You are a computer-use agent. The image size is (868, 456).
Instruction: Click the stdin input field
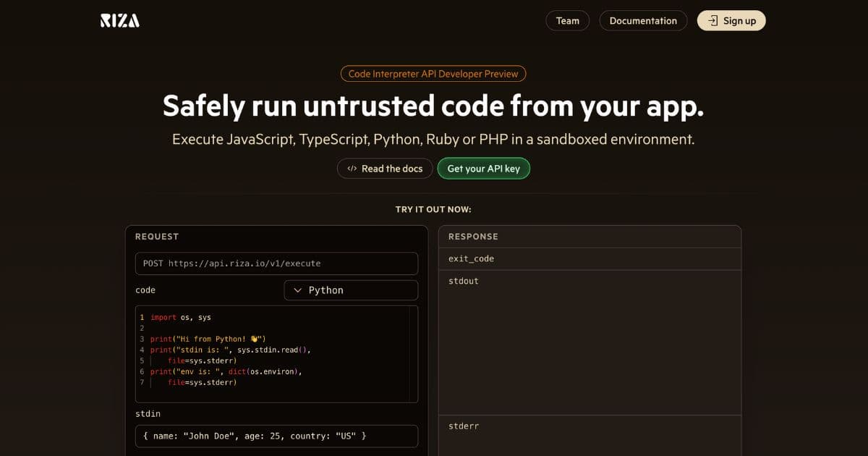click(276, 436)
